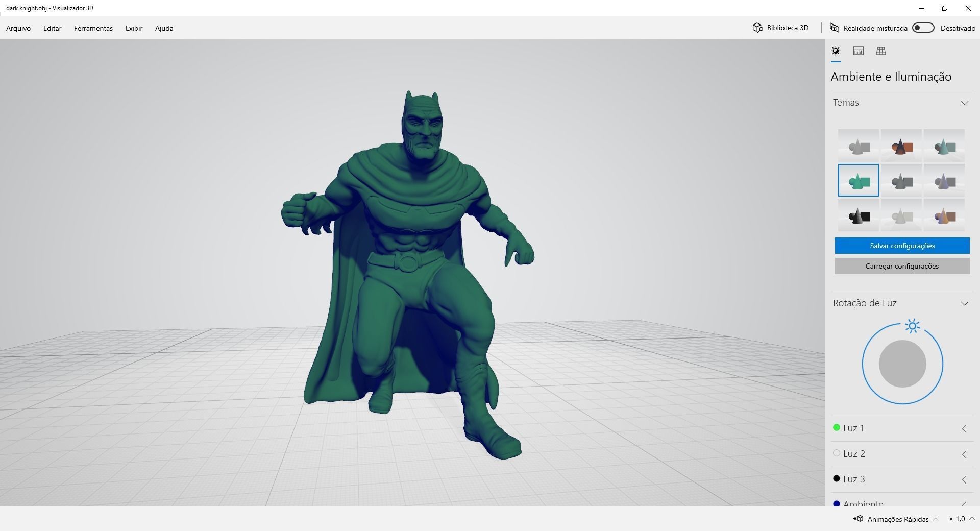Screen dimensions: 980x531
Task: Open the Exibir menu
Action: coord(134,28)
